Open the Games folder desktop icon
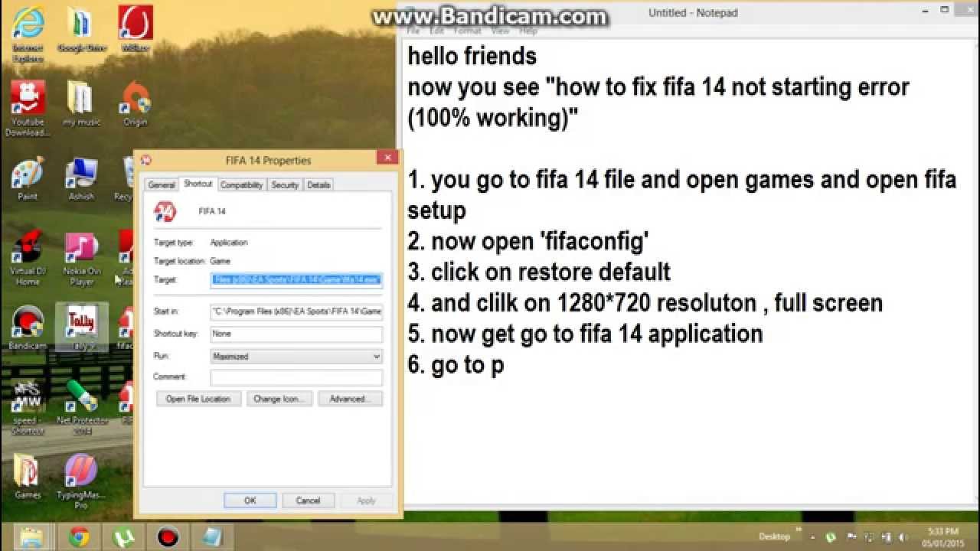This screenshot has height=551, width=980. coord(28,476)
